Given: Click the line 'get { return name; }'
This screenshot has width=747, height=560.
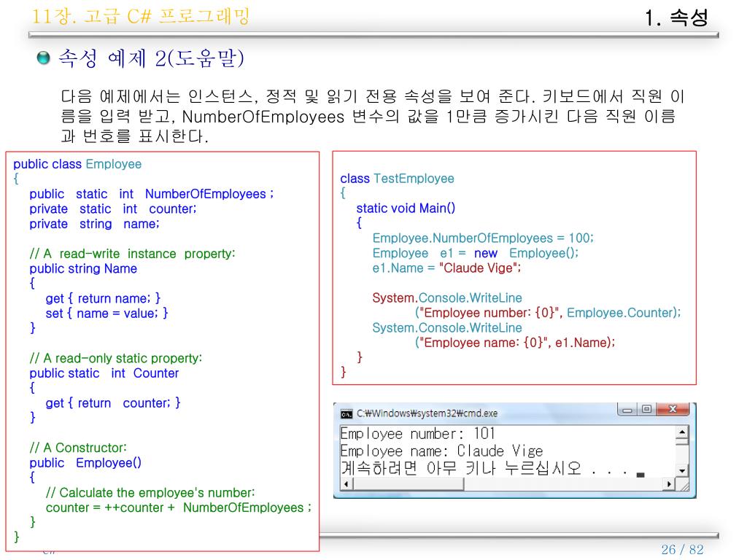Looking at the screenshot, I should [x=103, y=298].
